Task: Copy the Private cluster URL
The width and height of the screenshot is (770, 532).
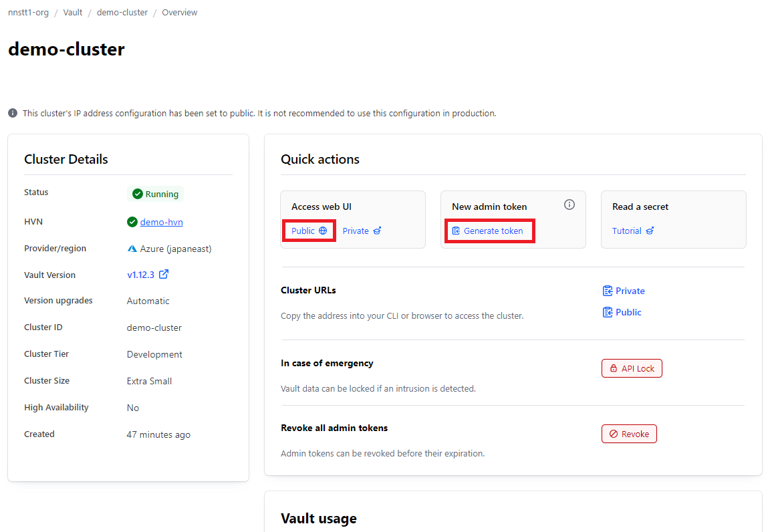Action: click(x=624, y=291)
